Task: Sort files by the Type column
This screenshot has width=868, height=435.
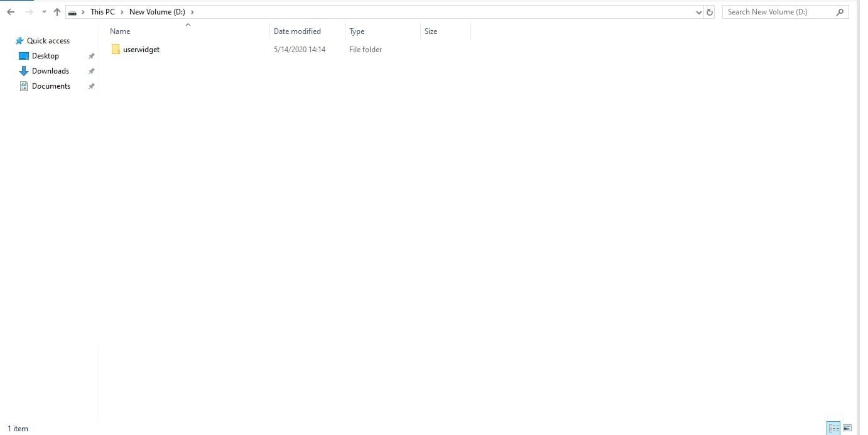Action: click(357, 31)
